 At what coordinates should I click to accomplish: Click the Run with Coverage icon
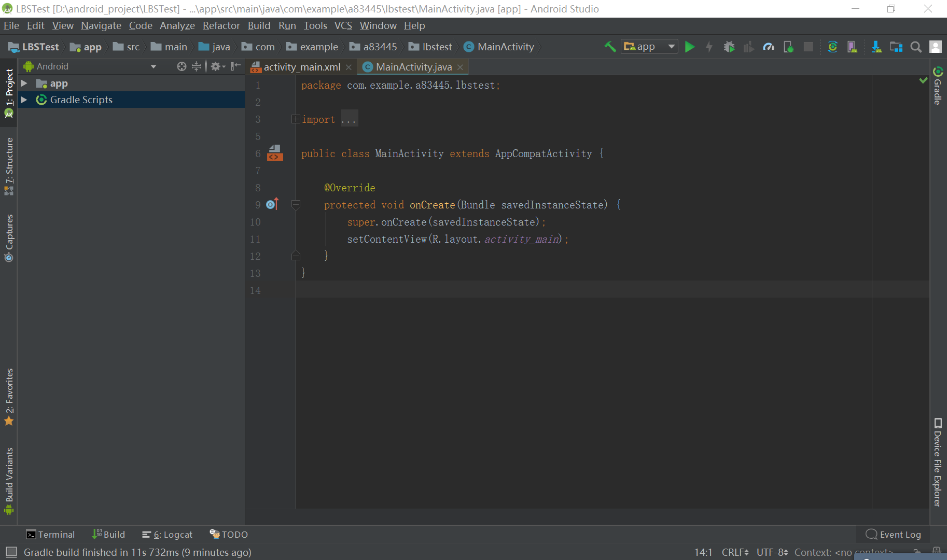click(x=748, y=47)
